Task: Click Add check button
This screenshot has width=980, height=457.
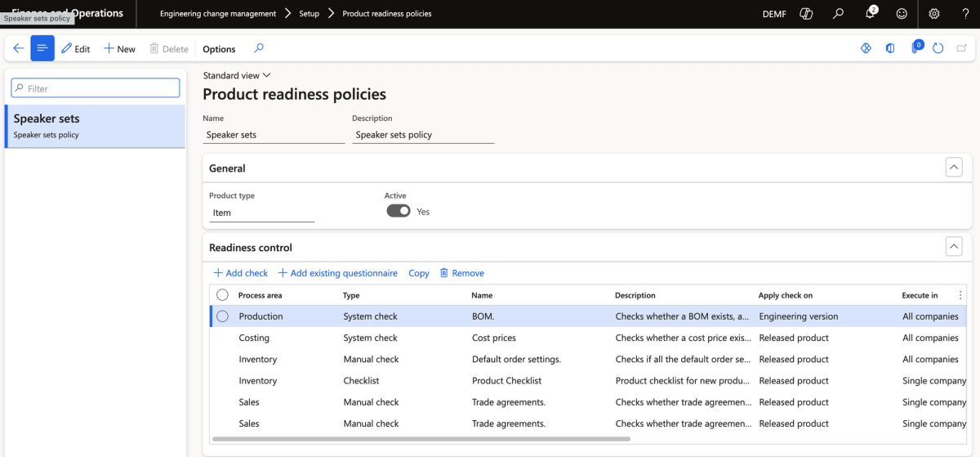Action: click(240, 273)
